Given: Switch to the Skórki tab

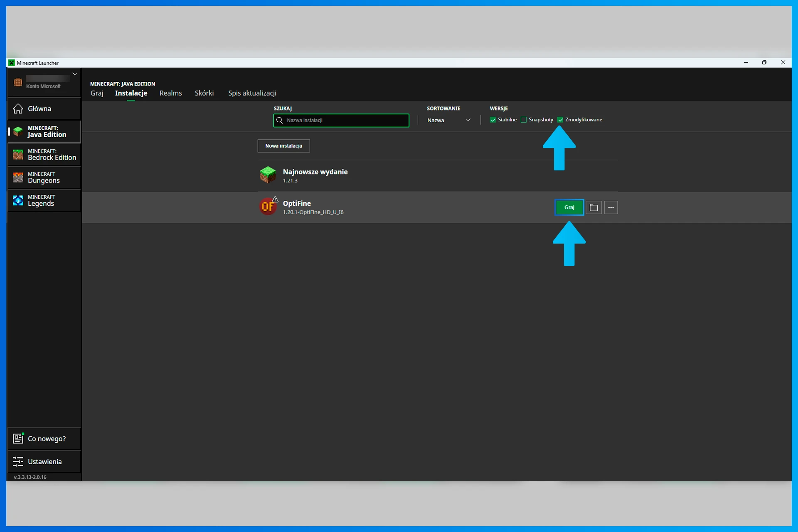Looking at the screenshot, I should [204, 93].
